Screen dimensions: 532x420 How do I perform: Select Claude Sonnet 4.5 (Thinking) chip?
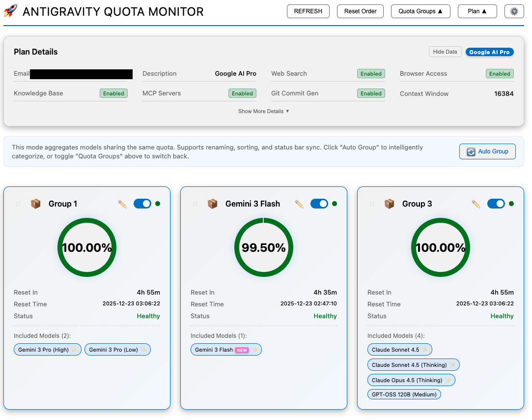point(413,364)
